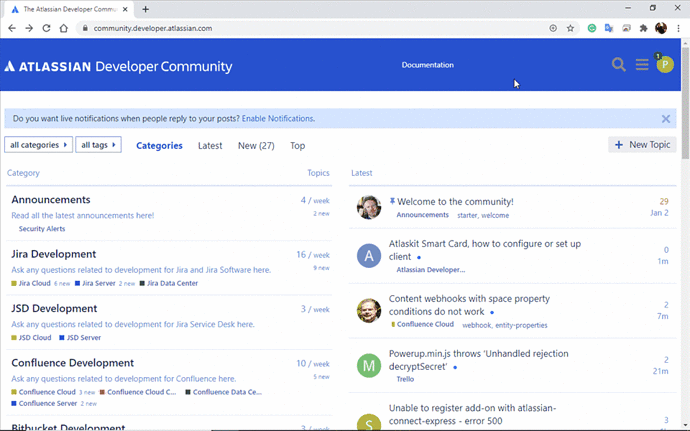
Task: Open the Jira Server subcategory
Action: click(x=99, y=284)
